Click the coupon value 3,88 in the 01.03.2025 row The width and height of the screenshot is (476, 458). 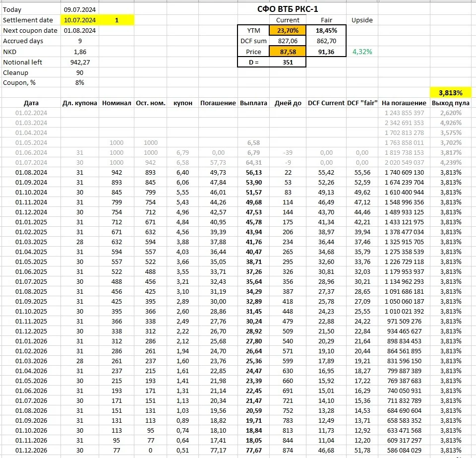[x=183, y=242]
